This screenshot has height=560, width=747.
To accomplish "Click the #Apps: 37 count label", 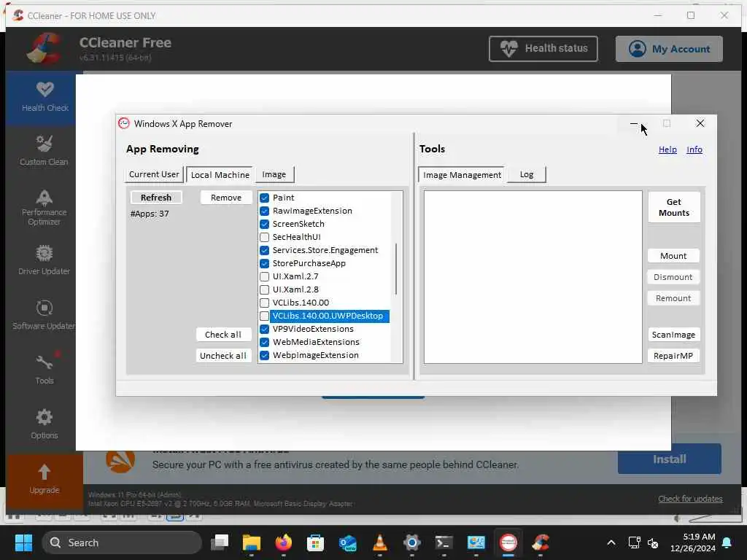I will [x=150, y=214].
